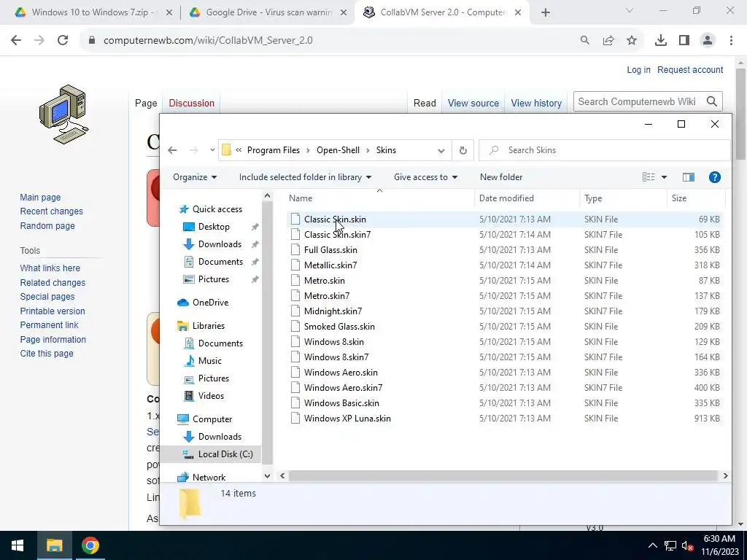Viewport: 747px width, 560px height.
Task: Click Program Files in the breadcrumb path
Action: pos(274,150)
